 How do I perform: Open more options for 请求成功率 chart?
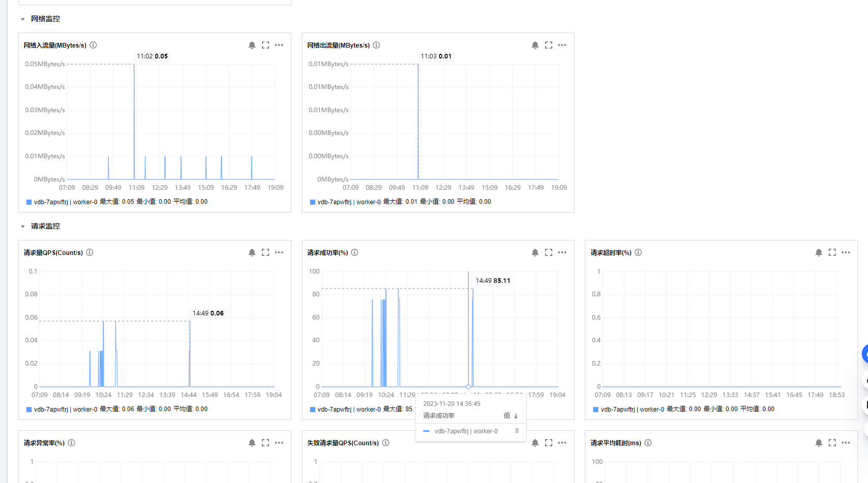[x=562, y=252]
